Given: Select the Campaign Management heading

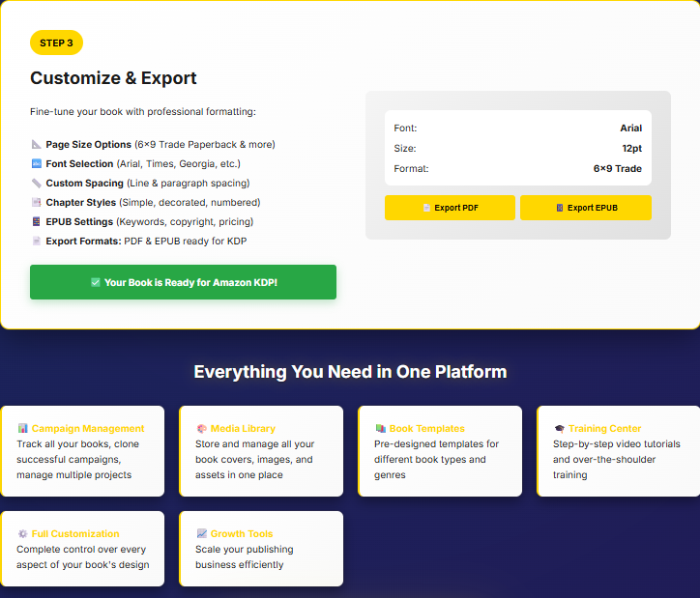Looking at the screenshot, I should (x=88, y=429).
